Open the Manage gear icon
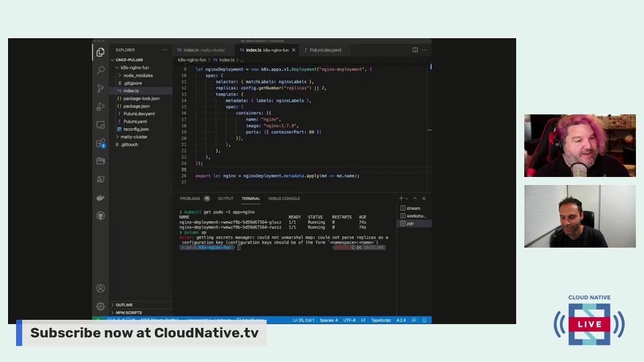 coord(101,306)
